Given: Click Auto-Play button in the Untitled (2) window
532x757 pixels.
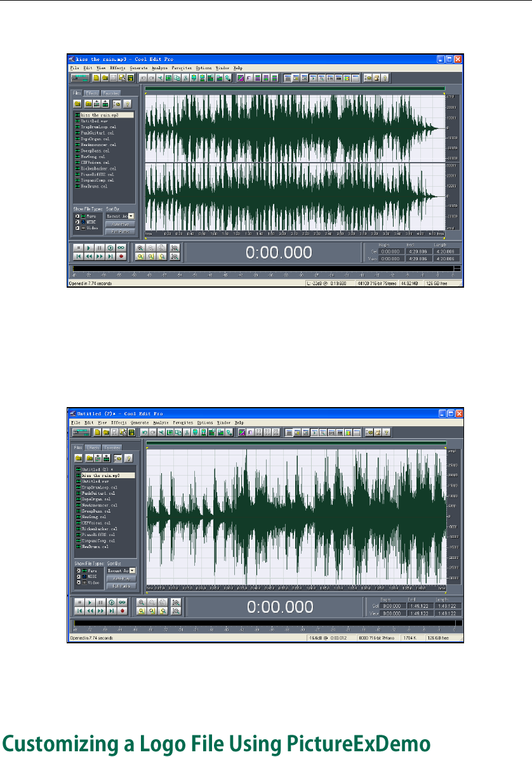Looking at the screenshot, I should coord(122,579).
